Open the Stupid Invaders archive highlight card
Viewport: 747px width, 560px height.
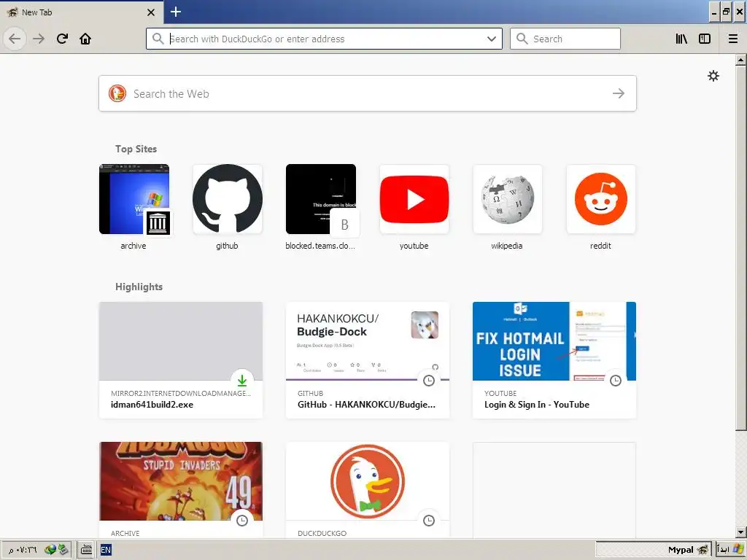181,491
